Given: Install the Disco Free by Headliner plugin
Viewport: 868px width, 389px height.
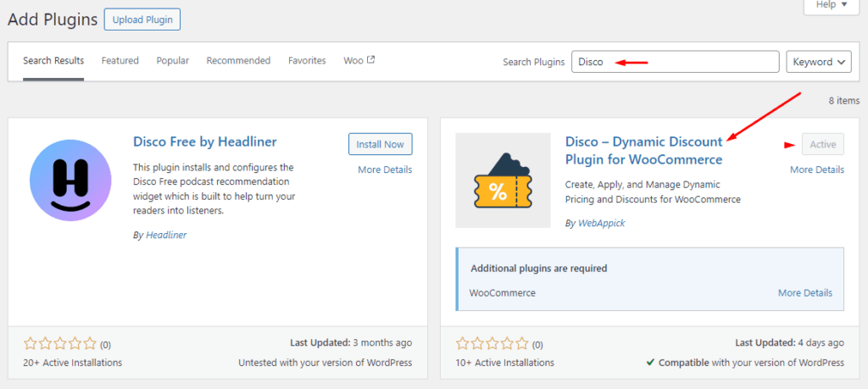Looking at the screenshot, I should (380, 144).
